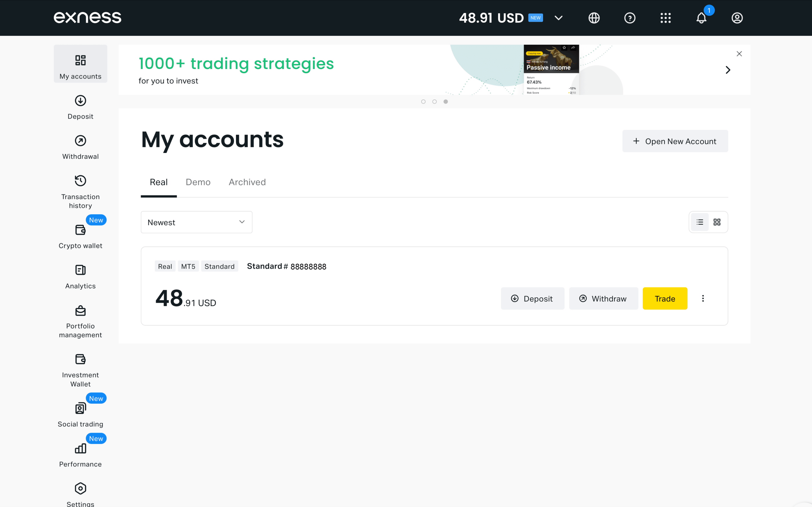
Task: Switch to the Archived accounts tab
Action: point(247,182)
